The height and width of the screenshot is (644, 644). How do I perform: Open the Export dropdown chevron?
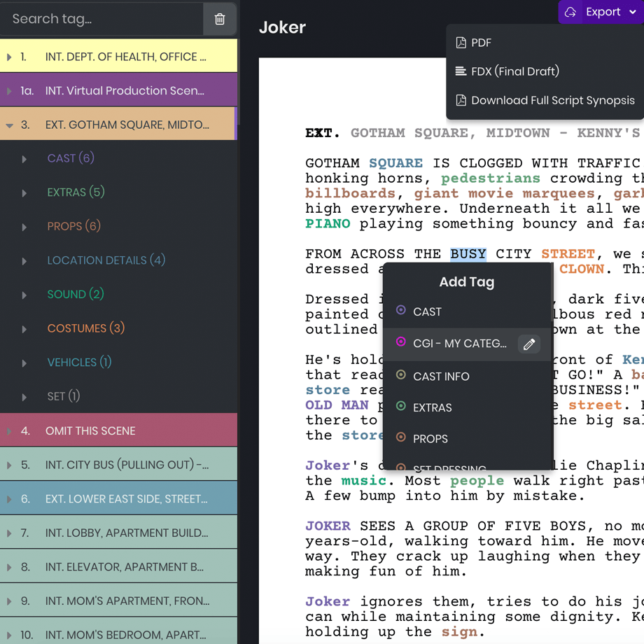[x=633, y=12]
